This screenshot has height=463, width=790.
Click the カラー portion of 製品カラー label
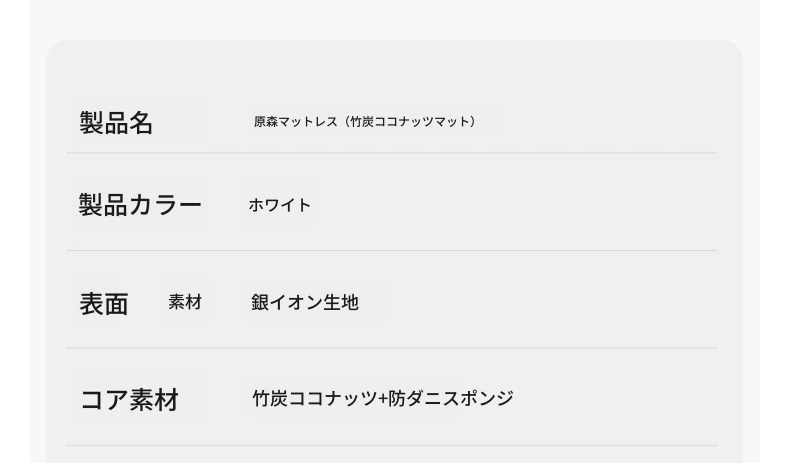click(166, 205)
